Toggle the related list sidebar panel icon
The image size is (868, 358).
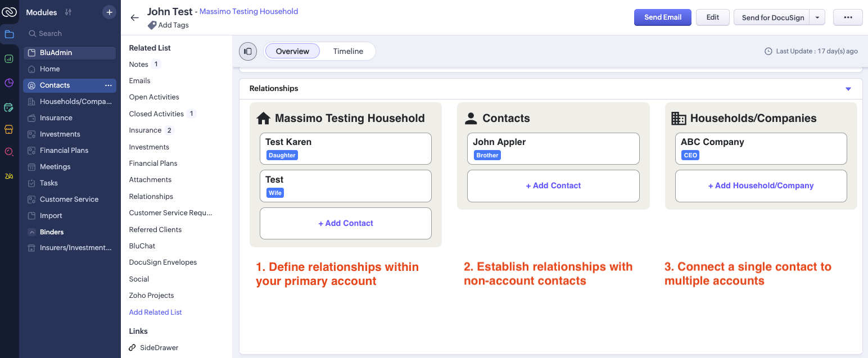tap(248, 51)
